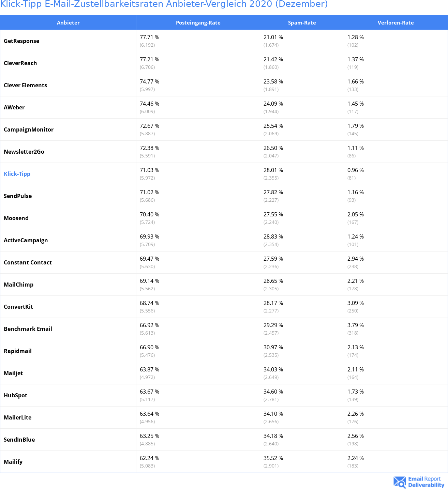The height and width of the screenshot is (489, 448).
Task: Sort by the Anbieter column header
Action: click(68, 23)
